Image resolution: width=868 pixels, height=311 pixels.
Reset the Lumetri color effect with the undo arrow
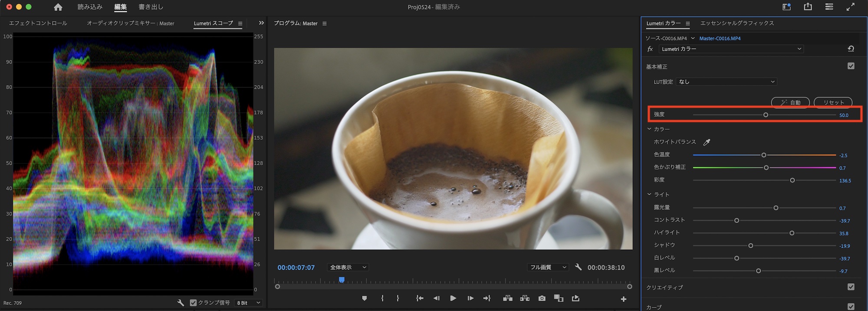851,49
